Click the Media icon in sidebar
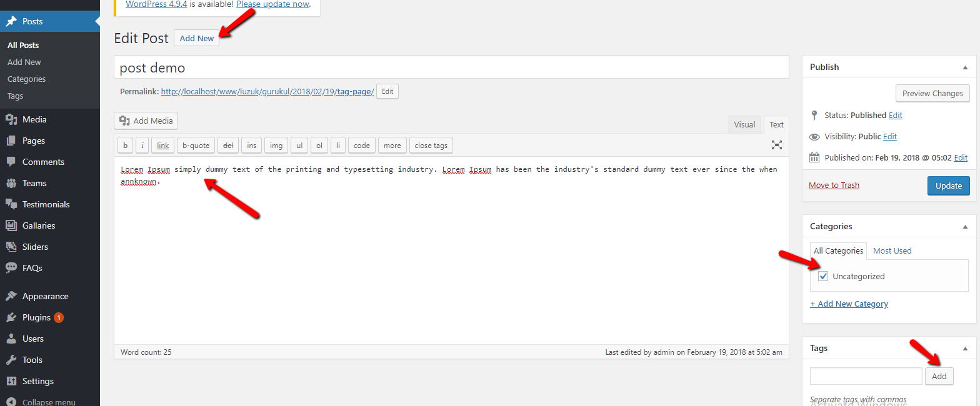This screenshot has width=980, height=406. pyautogui.click(x=11, y=119)
